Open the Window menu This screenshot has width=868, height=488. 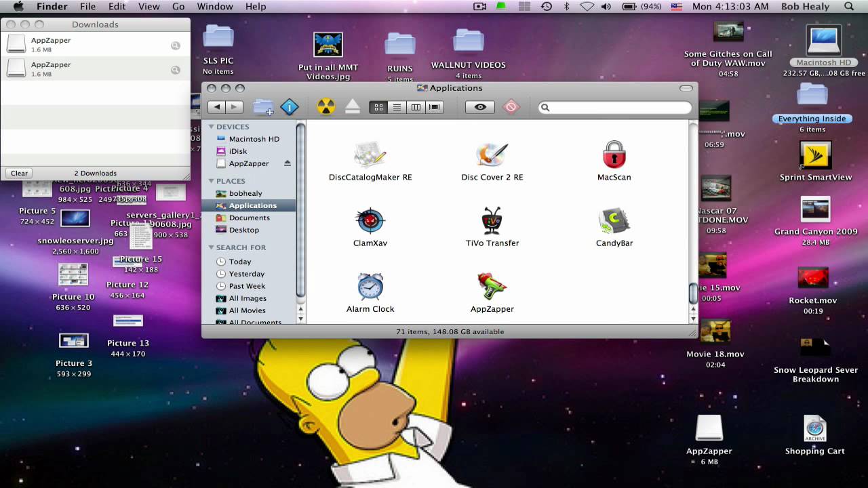click(215, 6)
